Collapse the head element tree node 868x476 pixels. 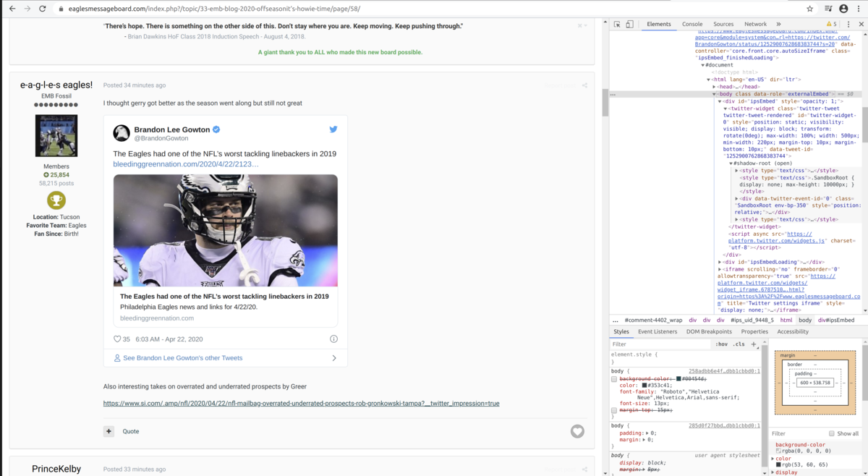pyautogui.click(x=714, y=87)
